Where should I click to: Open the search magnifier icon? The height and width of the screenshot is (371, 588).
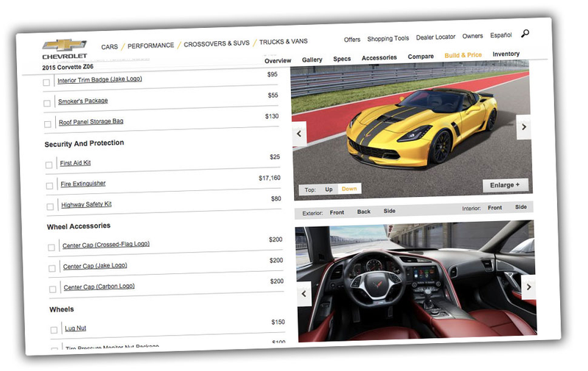tap(525, 33)
